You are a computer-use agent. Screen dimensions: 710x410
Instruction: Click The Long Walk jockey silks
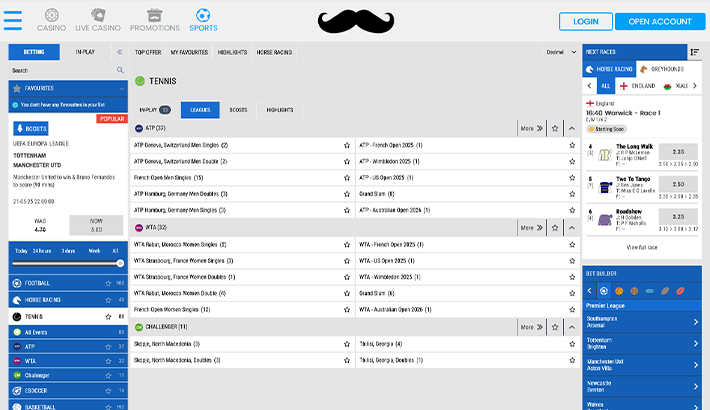coord(605,155)
